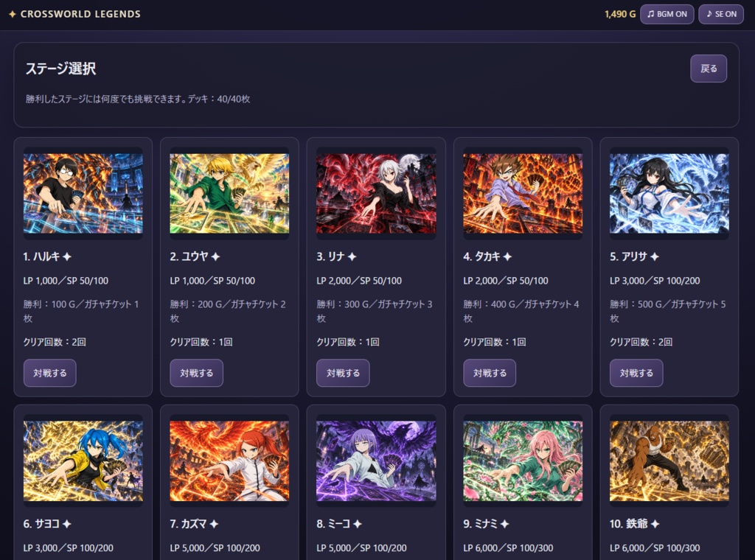The height and width of the screenshot is (560, 755).
Task: Click the サヨコ stage artwork
Action: tap(83, 461)
